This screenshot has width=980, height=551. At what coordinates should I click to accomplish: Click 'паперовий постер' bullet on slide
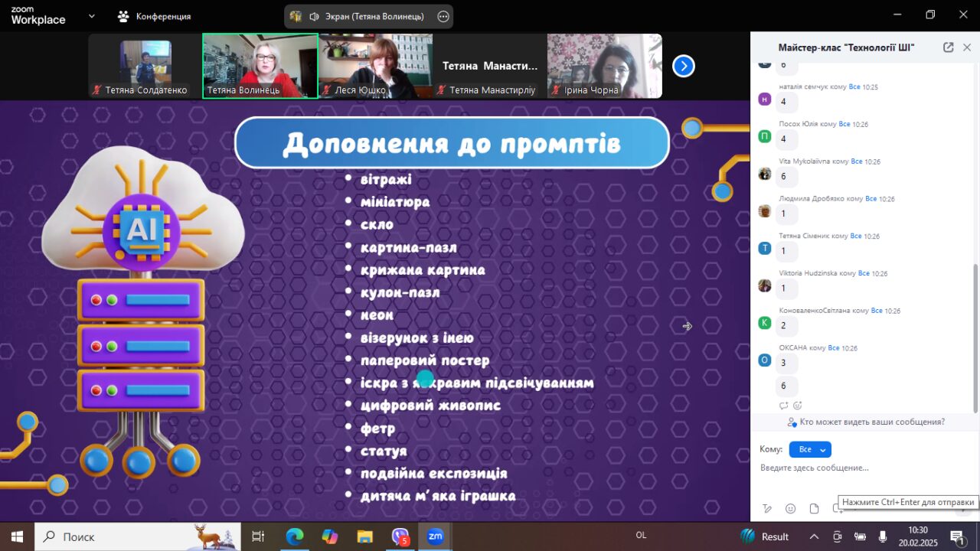tap(425, 360)
